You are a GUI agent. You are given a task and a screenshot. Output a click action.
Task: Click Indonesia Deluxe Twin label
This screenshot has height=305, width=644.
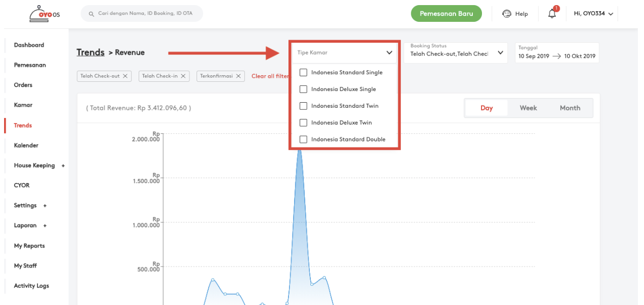[341, 123]
